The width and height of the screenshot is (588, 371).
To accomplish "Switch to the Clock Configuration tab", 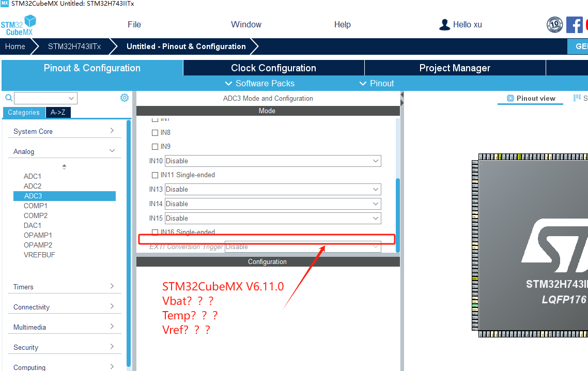I will click(273, 68).
